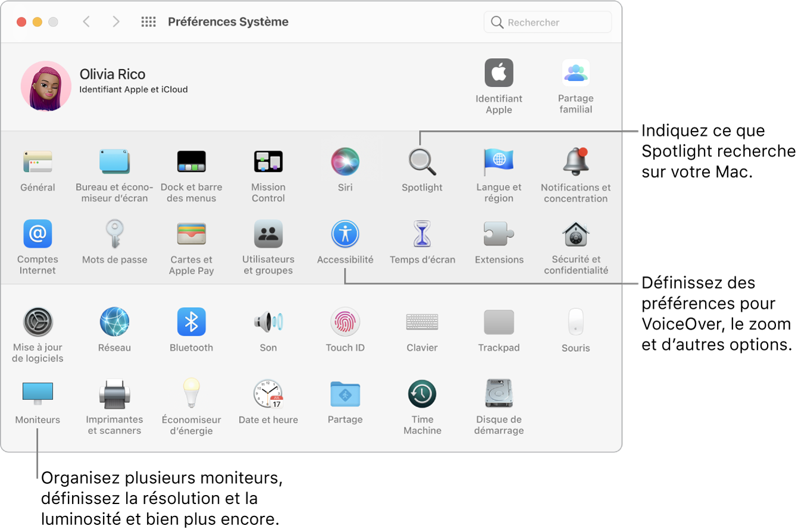Open the Siri preferences pane
This screenshot has width=798, height=532.
(x=345, y=161)
